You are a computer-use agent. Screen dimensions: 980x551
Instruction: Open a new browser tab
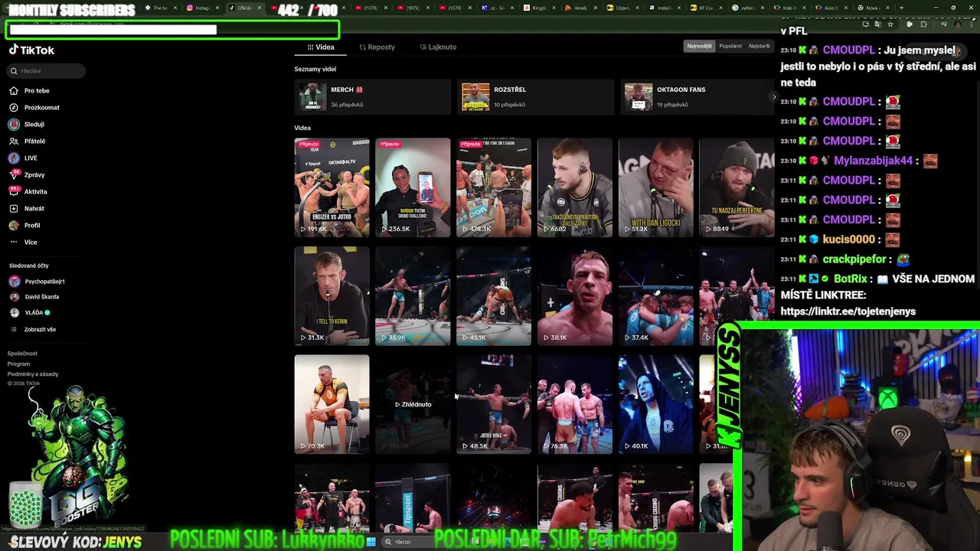901,8
